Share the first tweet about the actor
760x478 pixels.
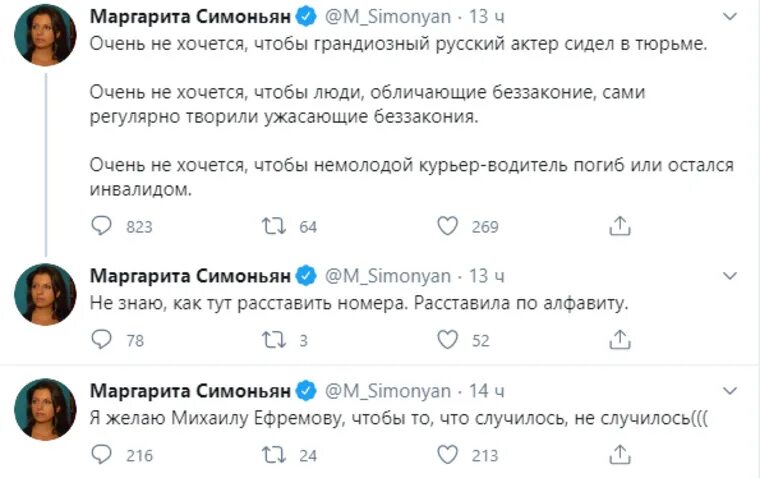coord(620,227)
